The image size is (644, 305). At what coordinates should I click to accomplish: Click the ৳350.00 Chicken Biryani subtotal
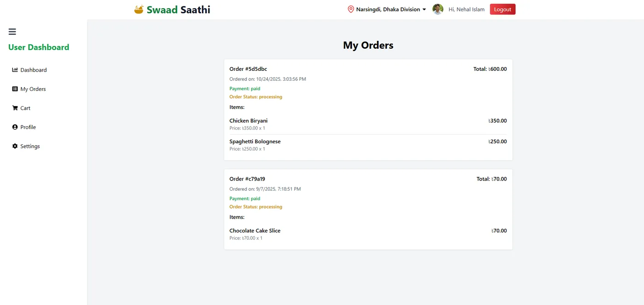(x=498, y=121)
